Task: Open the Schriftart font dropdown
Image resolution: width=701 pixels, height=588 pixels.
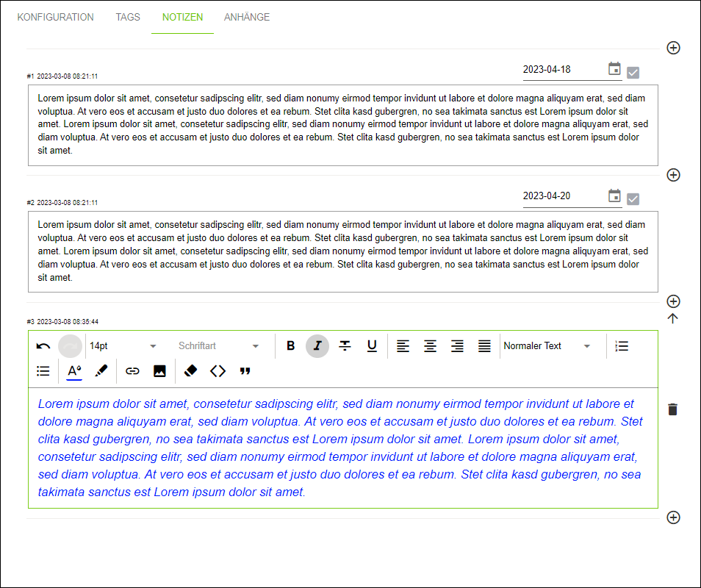Action: pyautogui.click(x=219, y=346)
